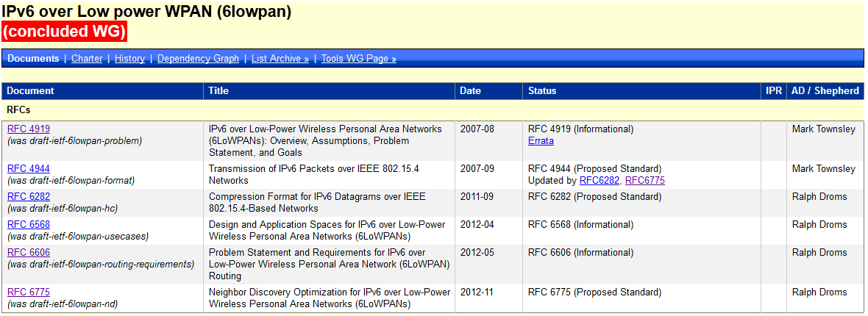Select text '(was draft-ietf-6lowpan-problem)'
Image resolution: width=868 pixels, height=316 pixels.
click(x=75, y=141)
